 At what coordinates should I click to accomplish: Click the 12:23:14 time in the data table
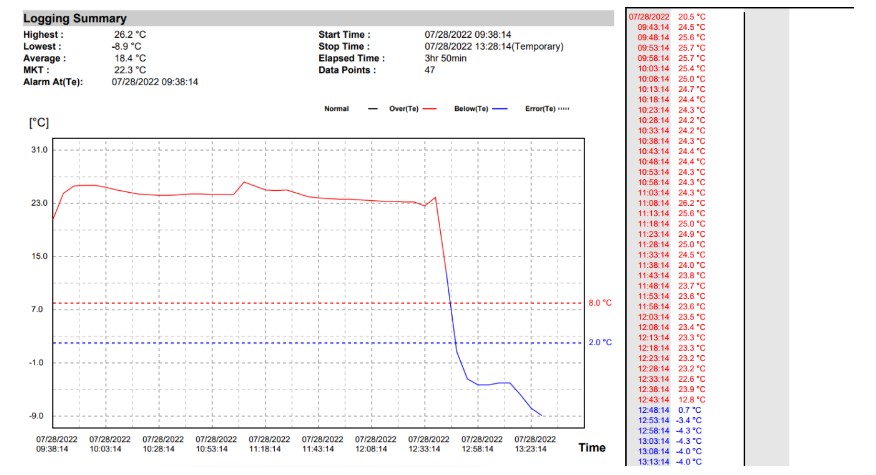click(653, 358)
